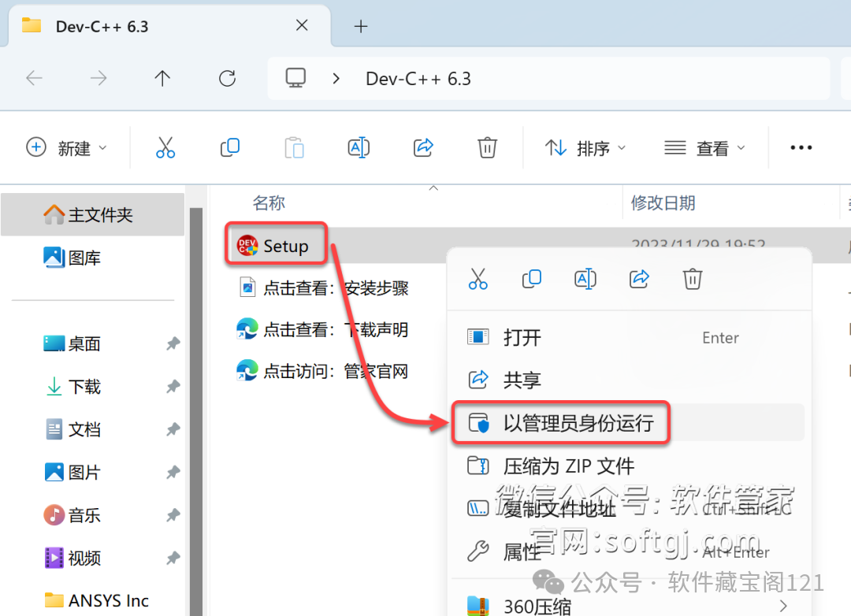Sort by 修改日期 column header
This screenshot has width=851, height=616.
point(663,203)
